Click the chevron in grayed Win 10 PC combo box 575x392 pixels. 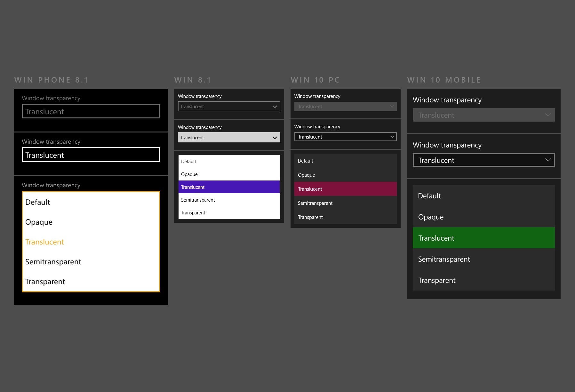point(392,106)
